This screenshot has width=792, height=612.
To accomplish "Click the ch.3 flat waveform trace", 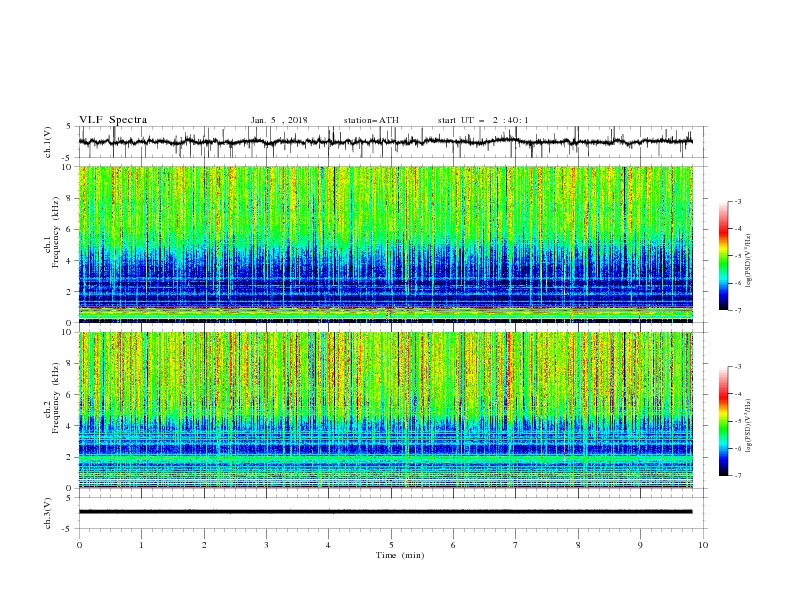I will click(386, 512).
